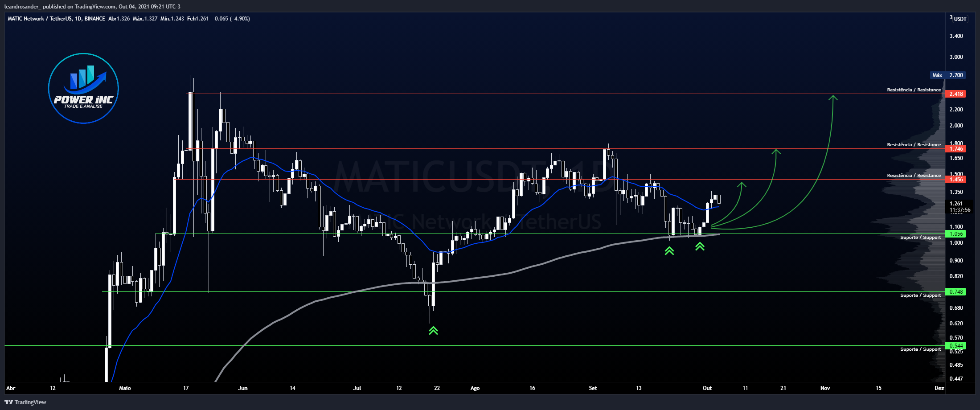Select the green double-chevron marker below the July low
The width and height of the screenshot is (980, 410).
click(433, 330)
